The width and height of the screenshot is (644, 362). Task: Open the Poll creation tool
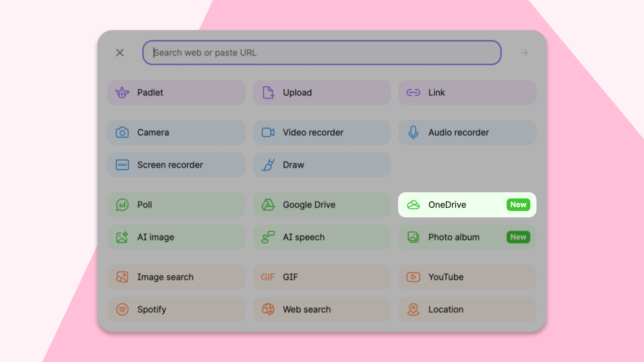tap(123, 205)
